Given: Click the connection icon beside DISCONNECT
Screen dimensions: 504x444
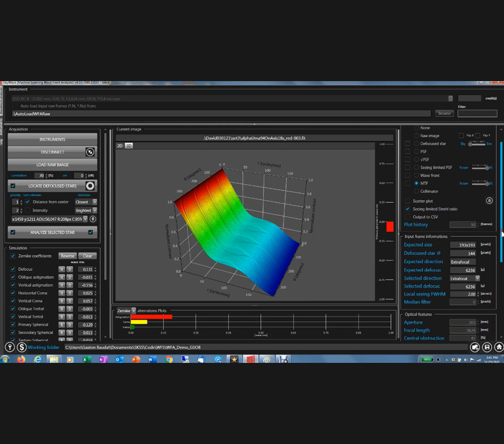Looking at the screenshot, I should coord(90,152).
